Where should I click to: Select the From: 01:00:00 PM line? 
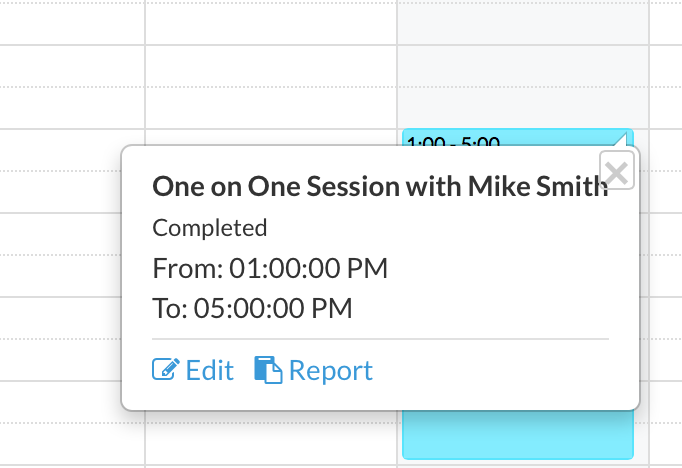tap(270, 268)
